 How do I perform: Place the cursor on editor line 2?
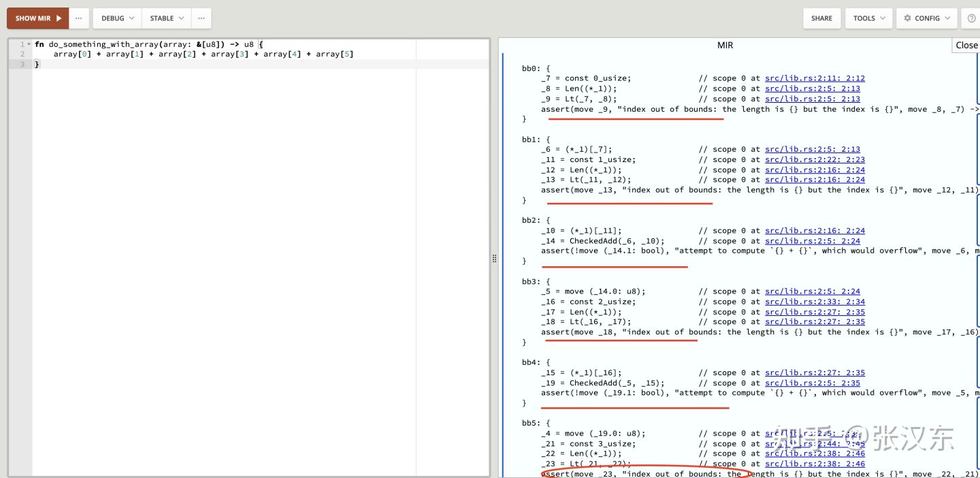(x=204, y=54)
